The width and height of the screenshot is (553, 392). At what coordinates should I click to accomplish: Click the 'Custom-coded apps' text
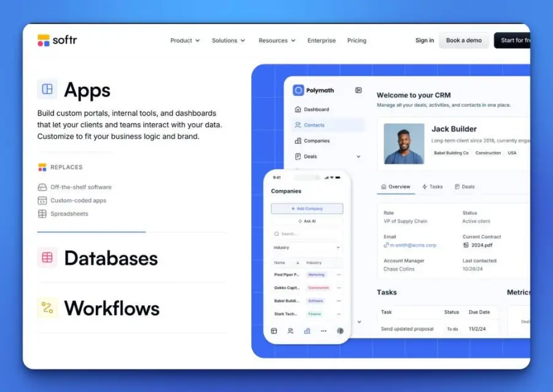click(x=78, y=200)
